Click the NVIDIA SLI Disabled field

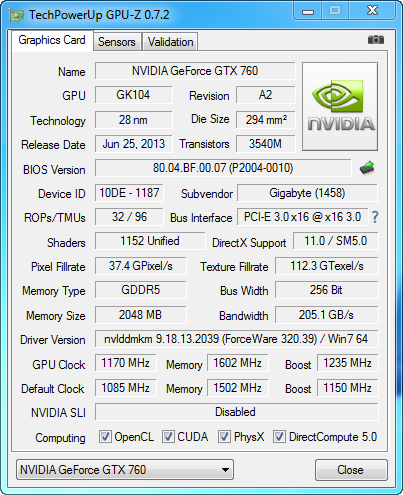pos(236,412)
